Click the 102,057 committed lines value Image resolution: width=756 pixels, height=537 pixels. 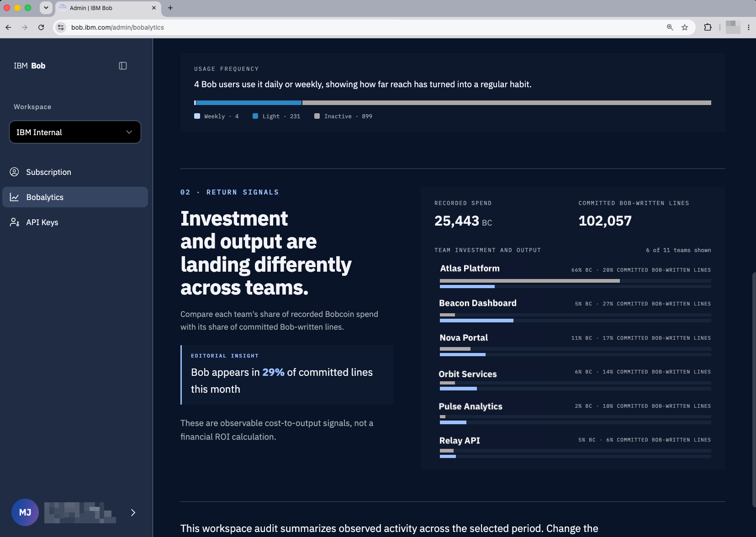[x=605, y=221]
